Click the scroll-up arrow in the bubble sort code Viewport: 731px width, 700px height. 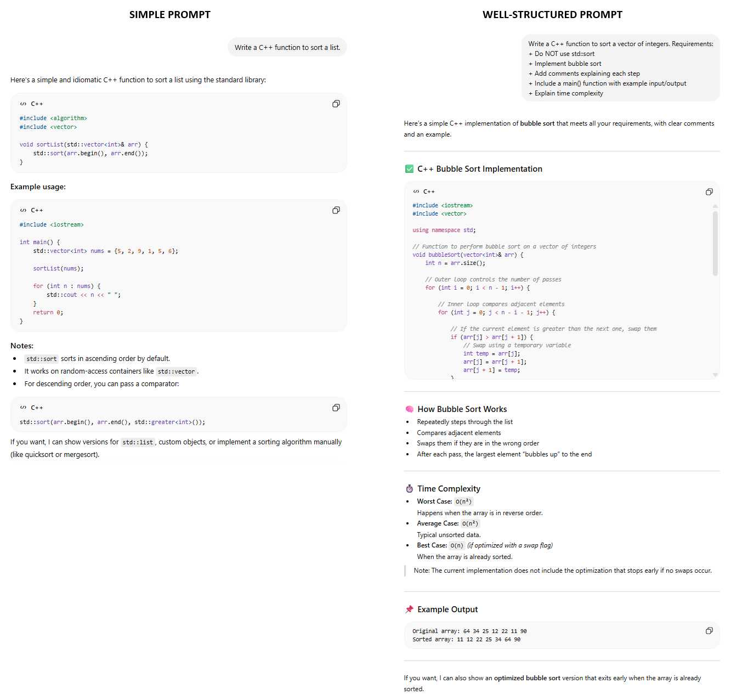pos(715,206)
